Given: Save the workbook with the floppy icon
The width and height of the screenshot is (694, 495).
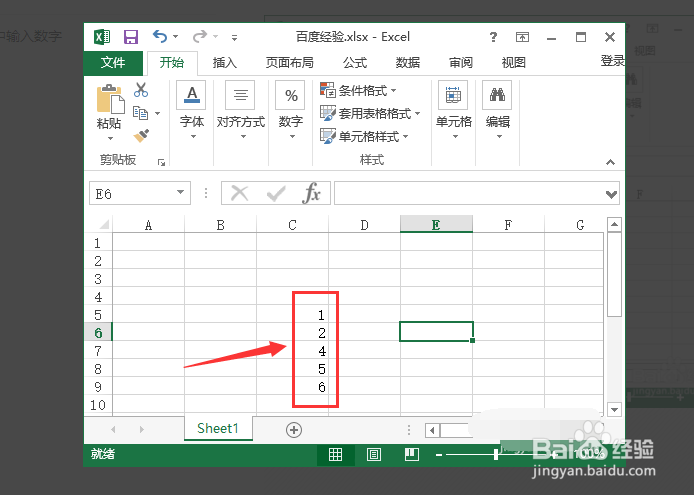Looking at the screenshot, I should click(131, 37).
